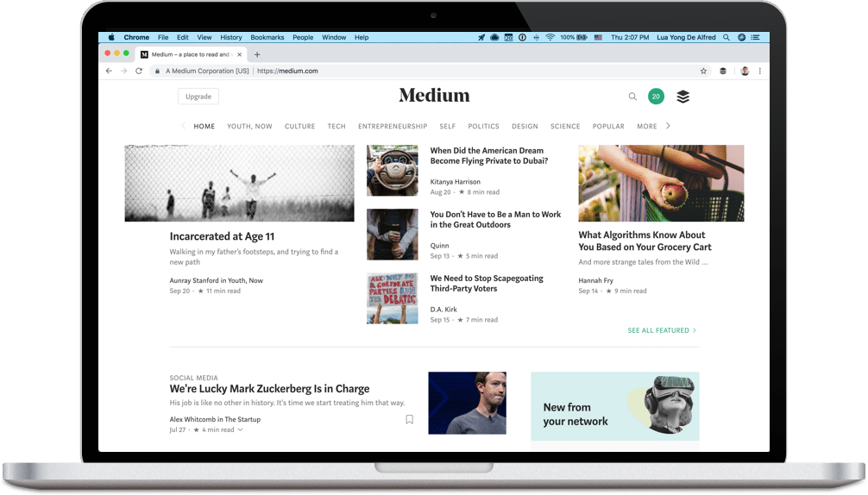Screen dimensions: 868x495
Task: Open the calendar icon in the menu bar
Action: click(509, 37)
